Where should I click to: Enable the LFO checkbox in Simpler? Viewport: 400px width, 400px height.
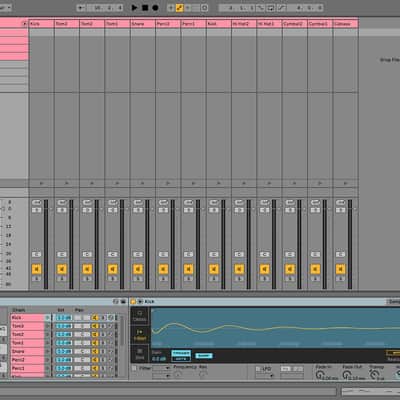(258, 369)
